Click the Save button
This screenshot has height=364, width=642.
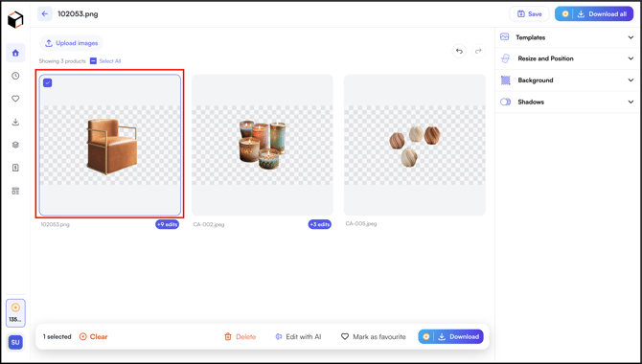tap(529, 14)
